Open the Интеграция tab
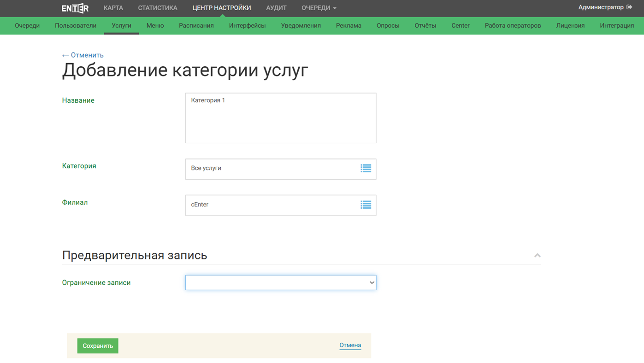644x363 pixels. pos(616,26)
